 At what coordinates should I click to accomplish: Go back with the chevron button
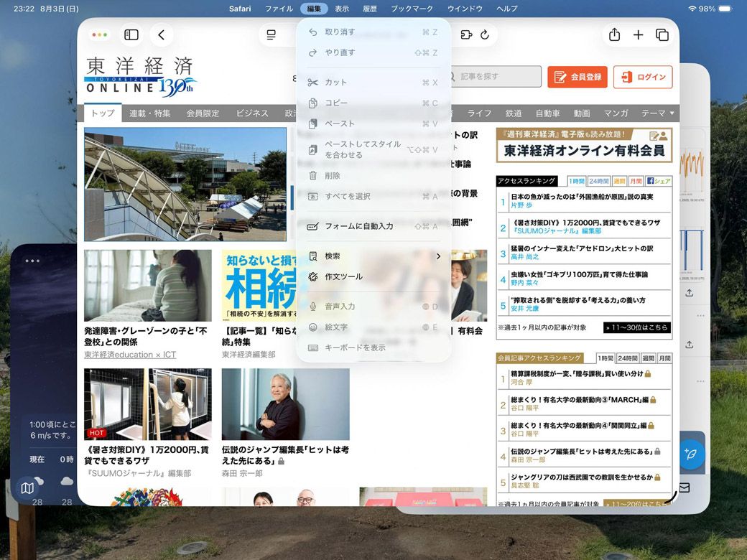click(161, 34)
